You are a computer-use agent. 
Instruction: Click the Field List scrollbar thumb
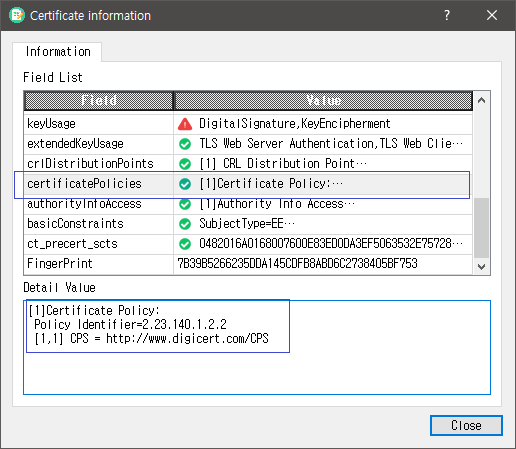pos(481,228)
